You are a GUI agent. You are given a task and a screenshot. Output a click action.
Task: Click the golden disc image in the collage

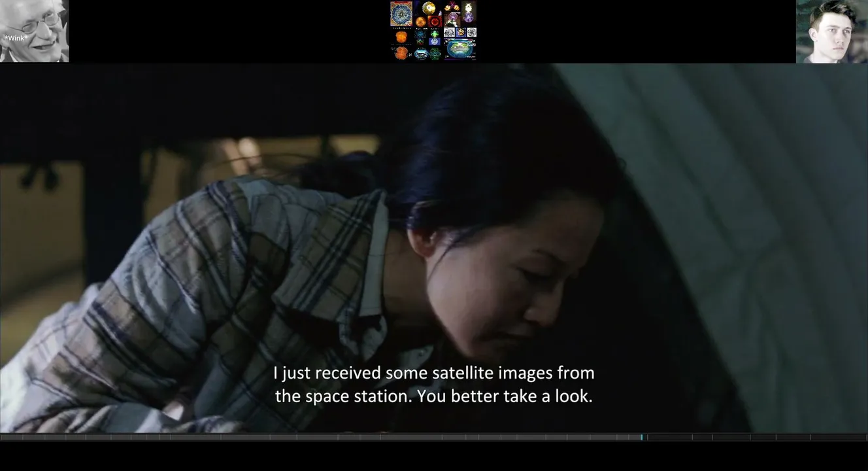(x=429, y=9)
